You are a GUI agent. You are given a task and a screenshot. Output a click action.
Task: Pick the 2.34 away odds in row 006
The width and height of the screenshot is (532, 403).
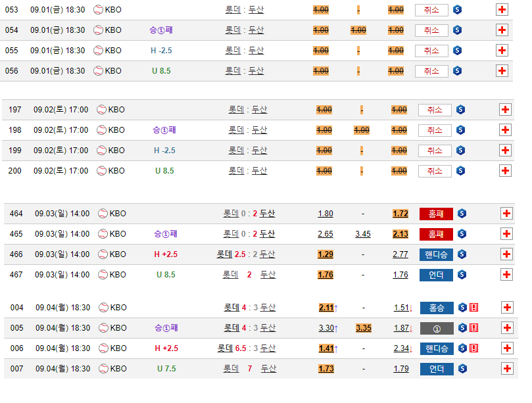[400, 348]
